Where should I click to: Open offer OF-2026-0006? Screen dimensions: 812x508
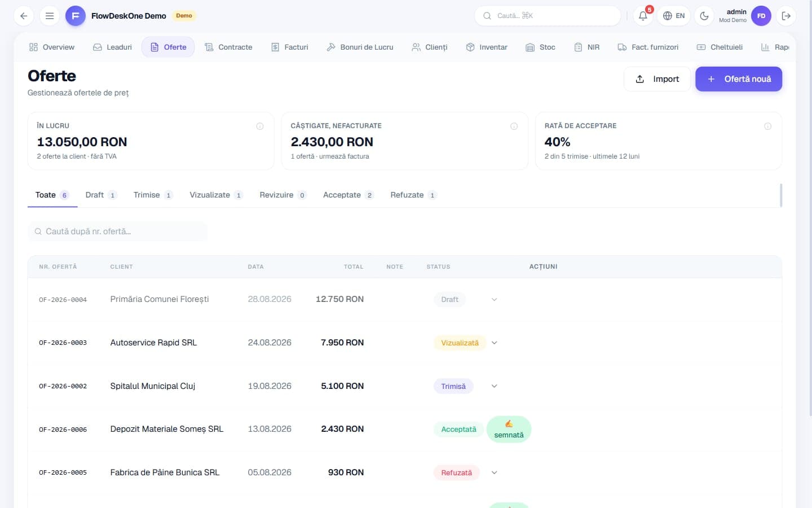(x=63, y=430)
